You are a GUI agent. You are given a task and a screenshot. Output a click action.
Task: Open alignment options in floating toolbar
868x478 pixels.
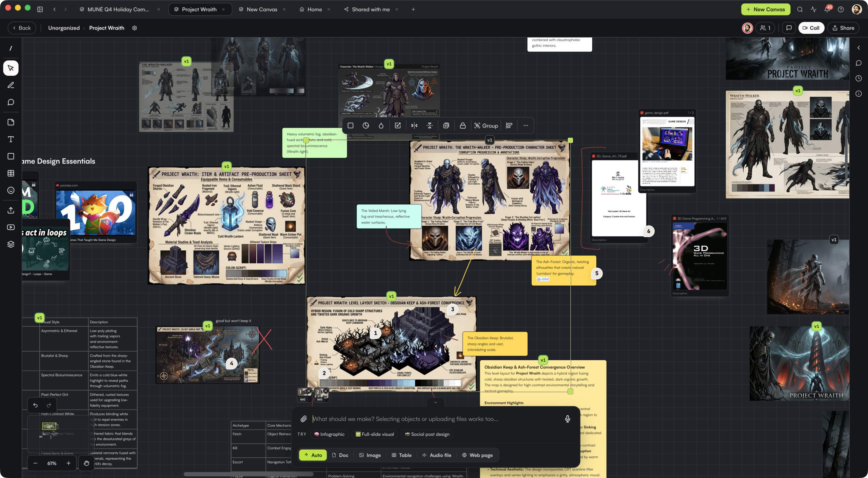point(509,126)
